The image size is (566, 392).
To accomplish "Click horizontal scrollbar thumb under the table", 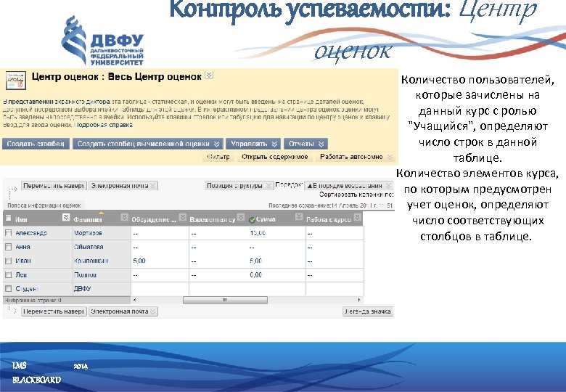I will pyautogui.click(x=225, y=300).
